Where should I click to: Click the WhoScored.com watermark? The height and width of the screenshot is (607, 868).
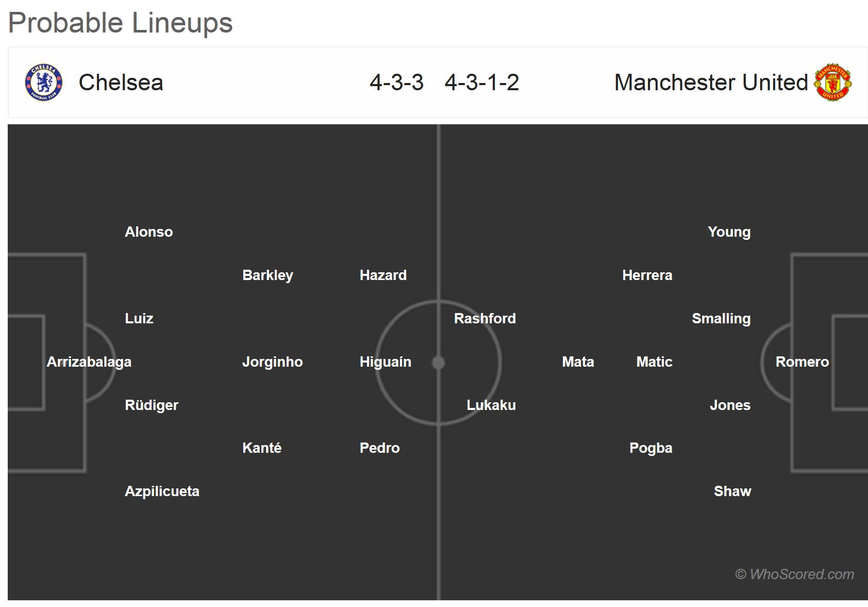click(x=794, y=575)
